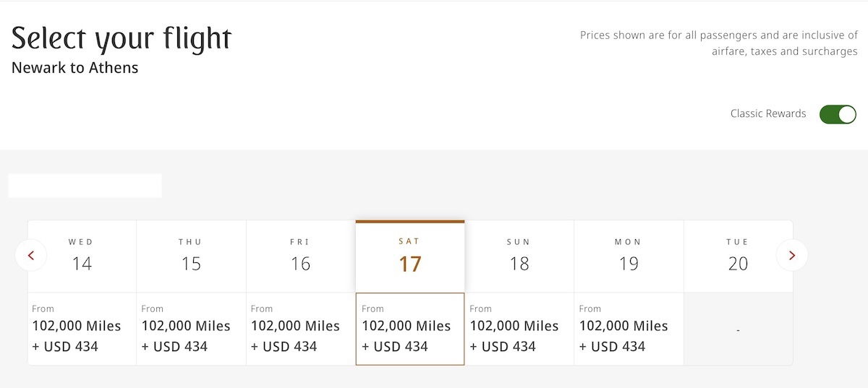Click Tuesday's unavailable fare cell
Screen dimensions: 868x388
(738, 329)
